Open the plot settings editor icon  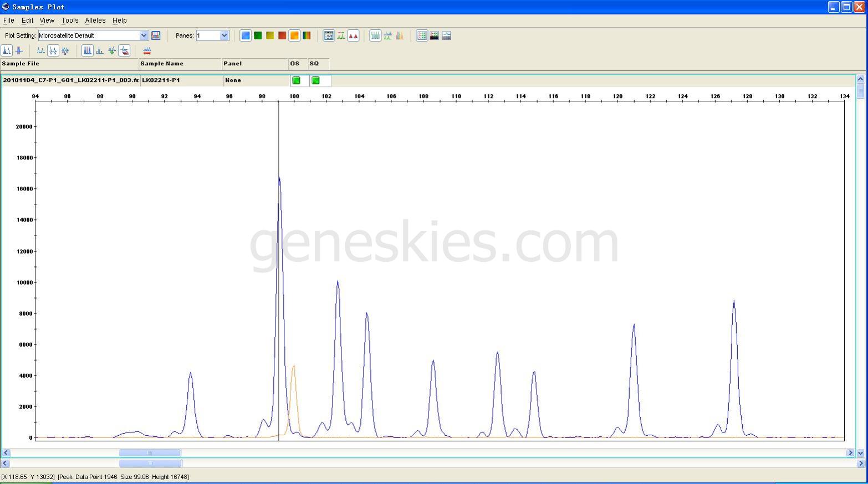point(156,35)
